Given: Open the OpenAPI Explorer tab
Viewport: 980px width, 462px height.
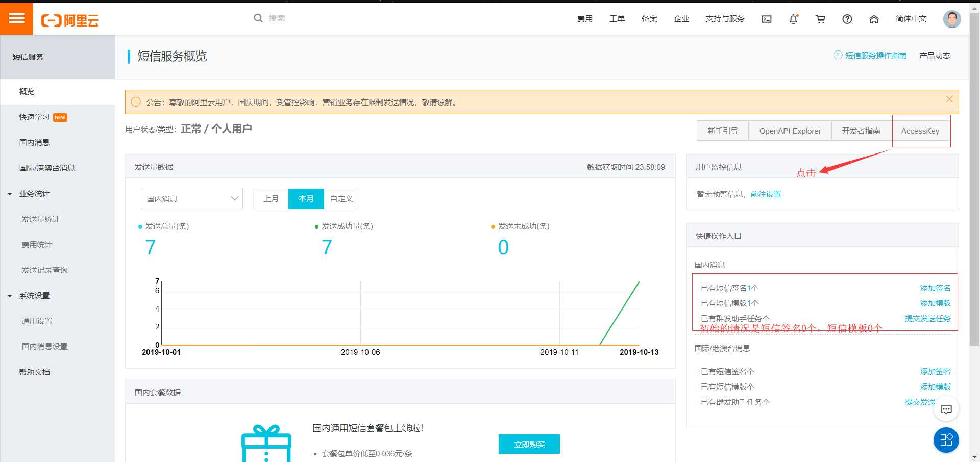Looking at the screenshot, I should click(789, 131).
